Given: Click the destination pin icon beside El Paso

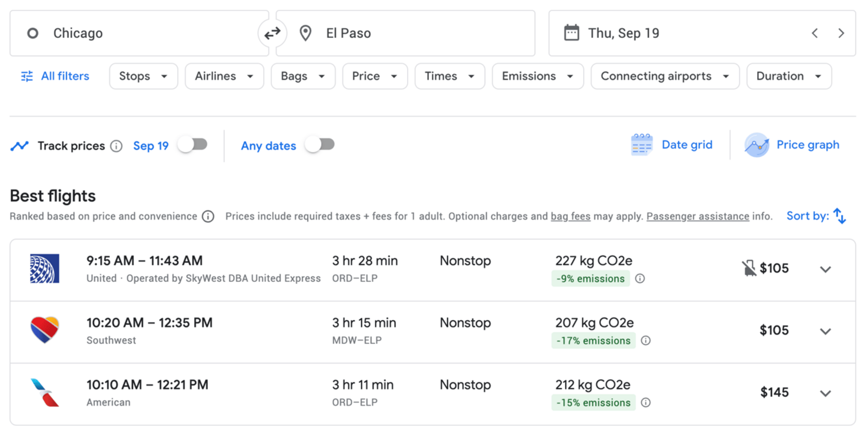Looking at the screenshot, I should tap(306, 33).
